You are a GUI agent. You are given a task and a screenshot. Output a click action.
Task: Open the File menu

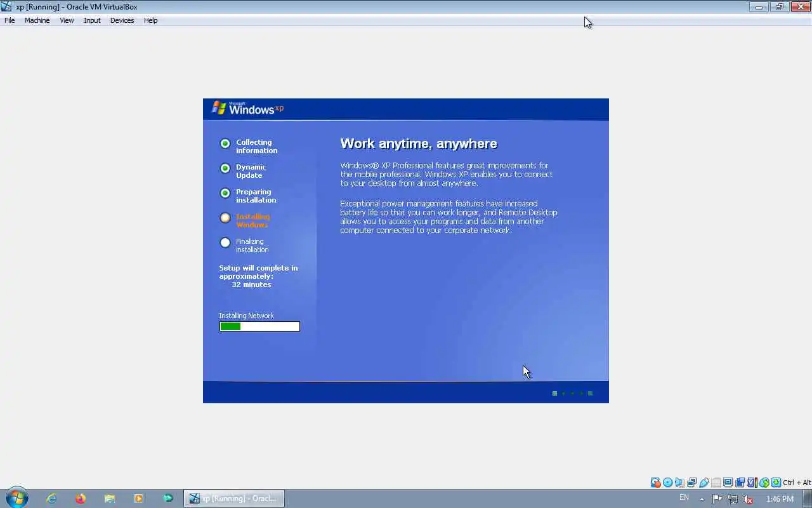[x=10, y=20]
